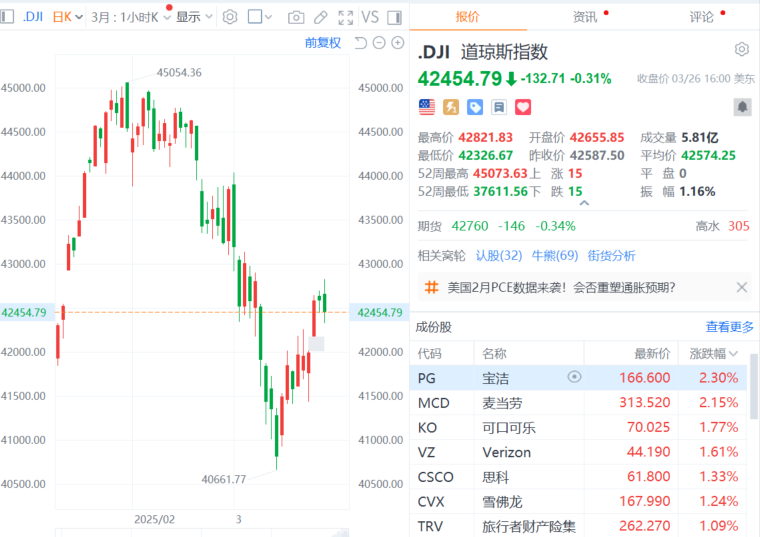Image resolution: width=760 pixels, height=537 pixels.
Task: Open the layout square dropdown
Action: 259,17
